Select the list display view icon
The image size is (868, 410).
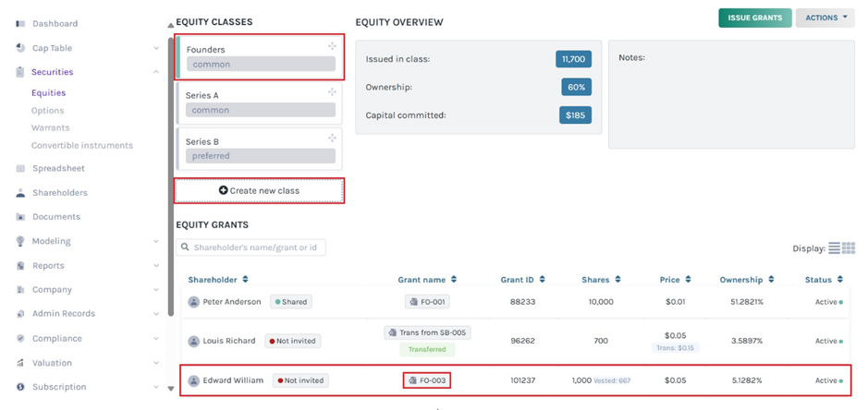[x=834, y=248]
